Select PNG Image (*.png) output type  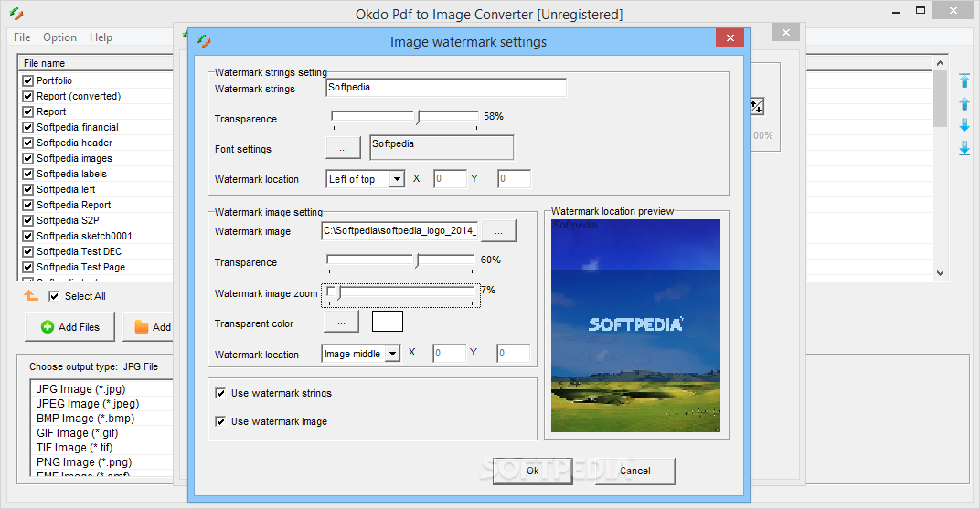[84, 462]
